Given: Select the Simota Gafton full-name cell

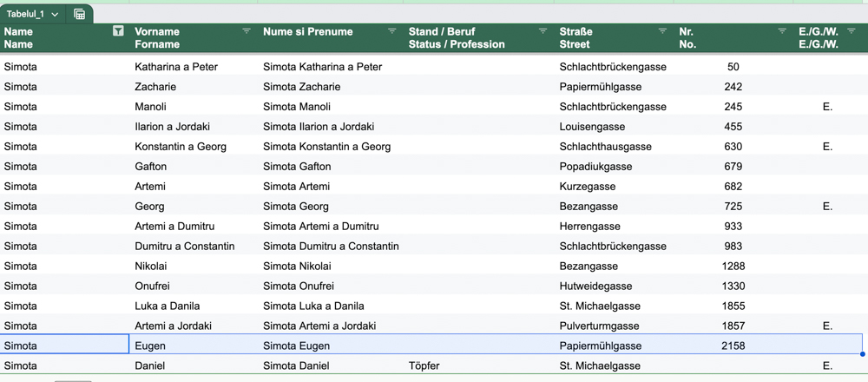Looking at the screenshot, I should pyautogui.click(x=332, y=167).
